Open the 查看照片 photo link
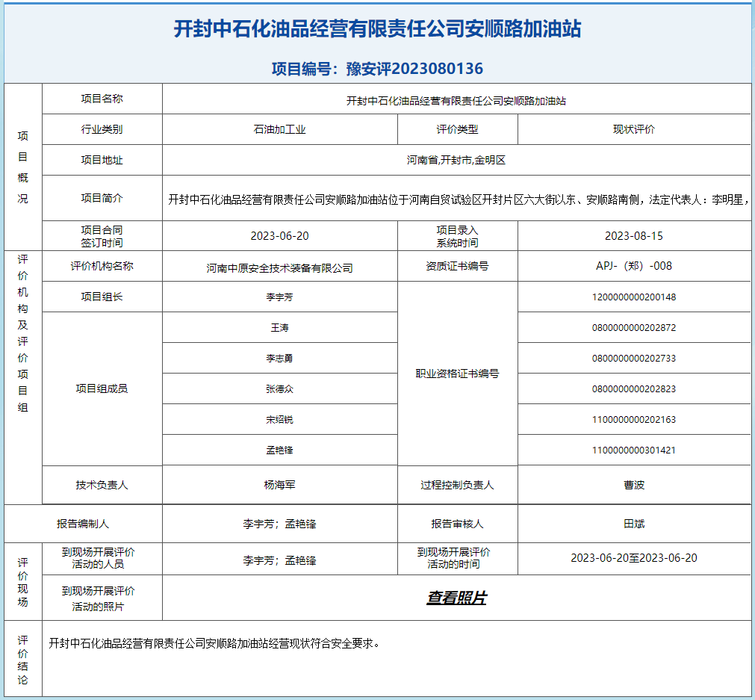 [x=456, y=598]
